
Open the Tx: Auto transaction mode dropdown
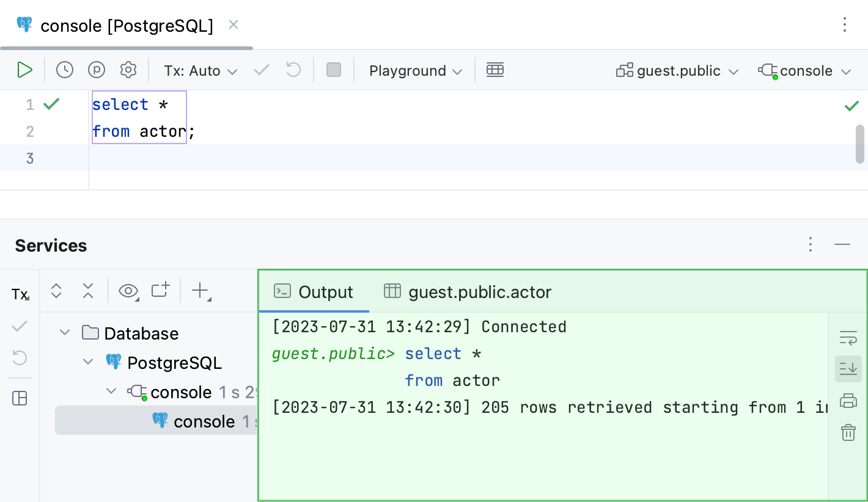pos(200,71)
